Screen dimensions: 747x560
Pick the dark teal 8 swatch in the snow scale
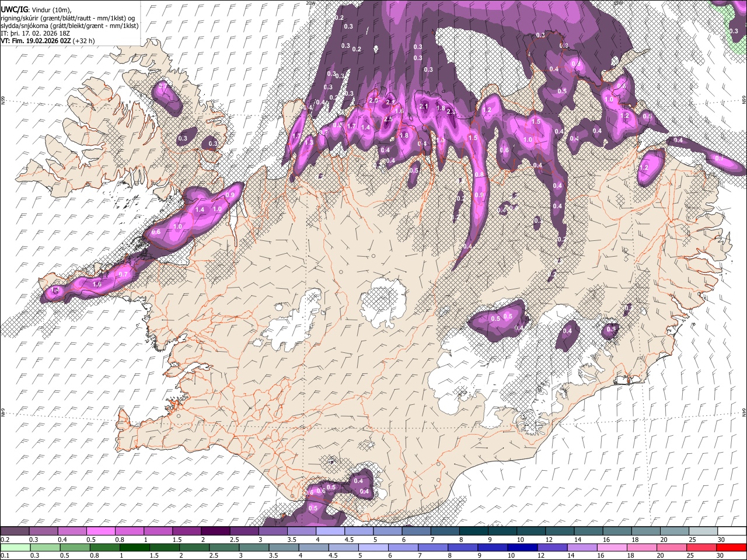(x=474, y=531)
